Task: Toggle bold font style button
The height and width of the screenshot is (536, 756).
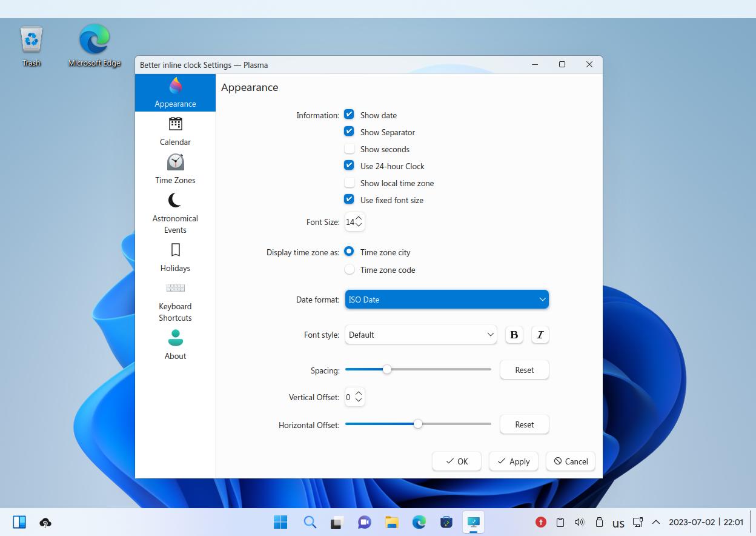Action: point(514,335)
